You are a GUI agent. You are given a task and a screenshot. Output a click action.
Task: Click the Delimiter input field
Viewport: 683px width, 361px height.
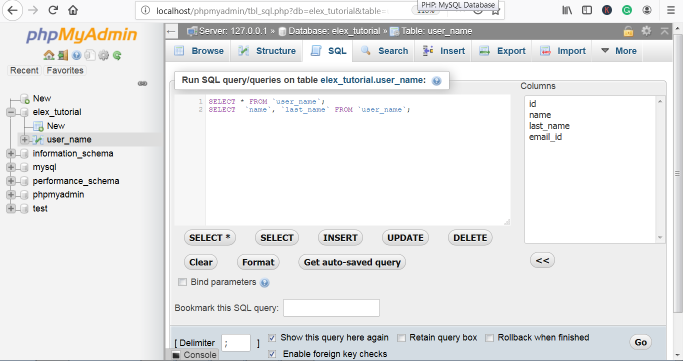pos(236,343)
